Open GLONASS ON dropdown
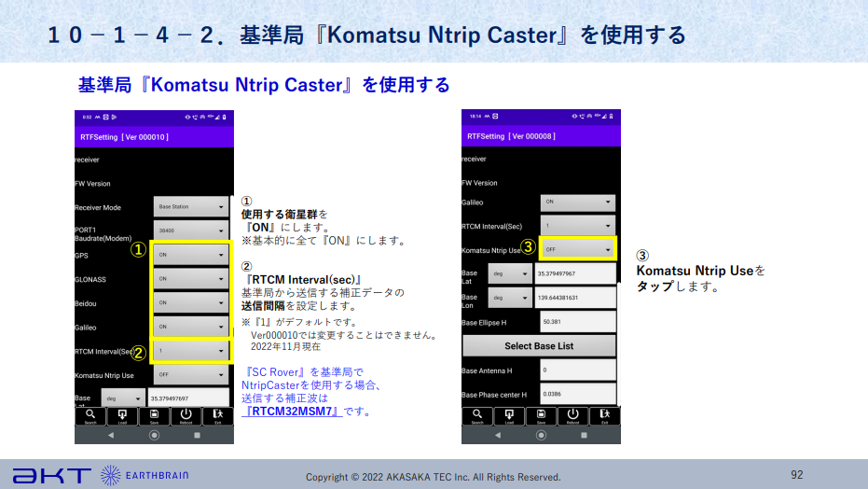 click(191, 278)
